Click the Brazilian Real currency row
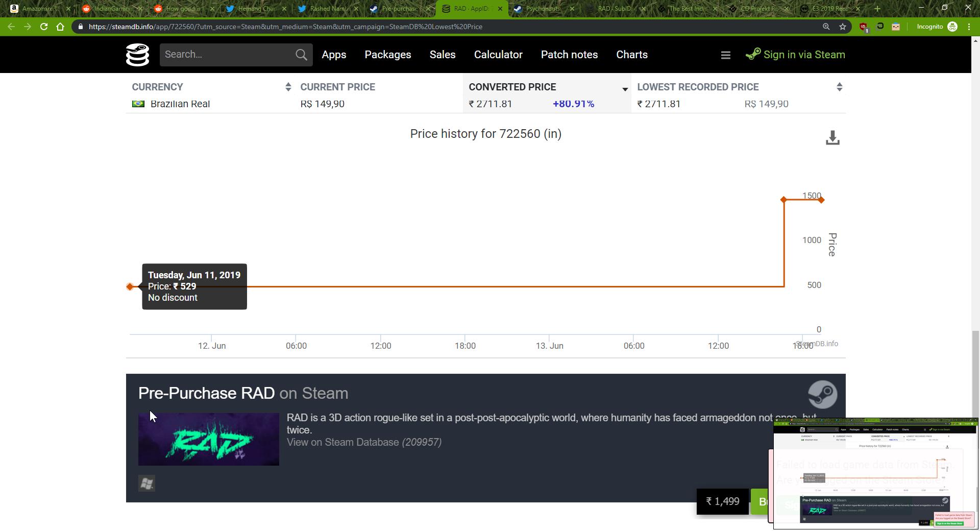Screen dimensions: 980x531 point(486,104)
